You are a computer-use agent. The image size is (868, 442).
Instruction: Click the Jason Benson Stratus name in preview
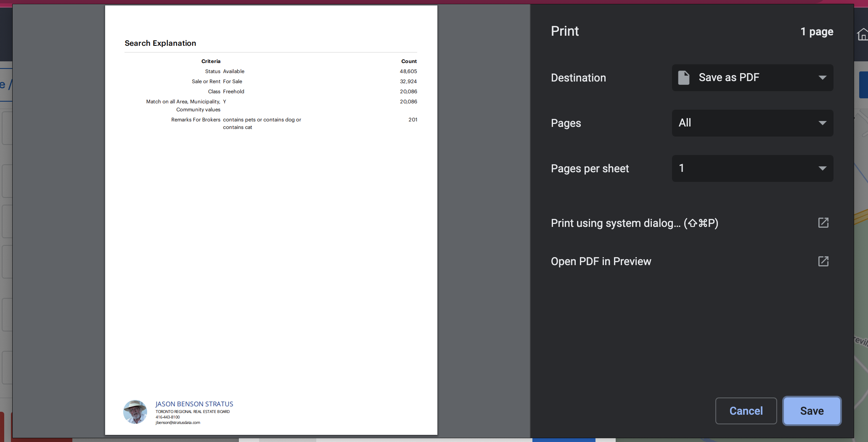(x=194, y=404)
